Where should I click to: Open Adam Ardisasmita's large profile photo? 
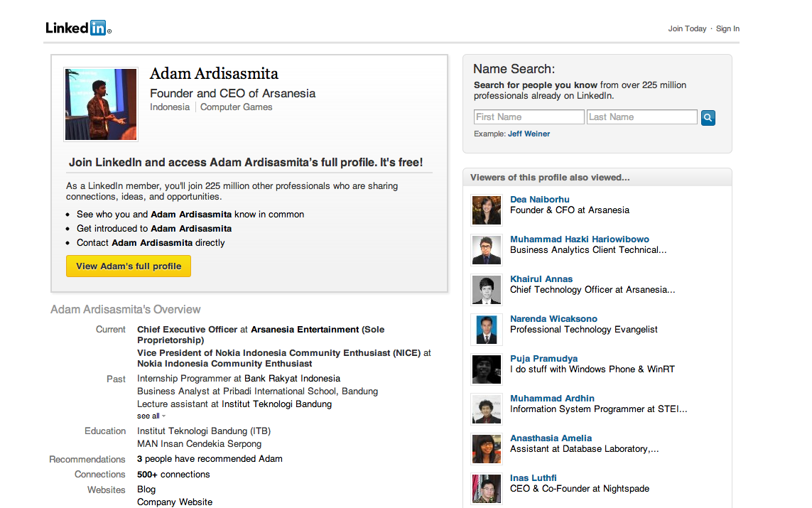[x=101, y=104]
